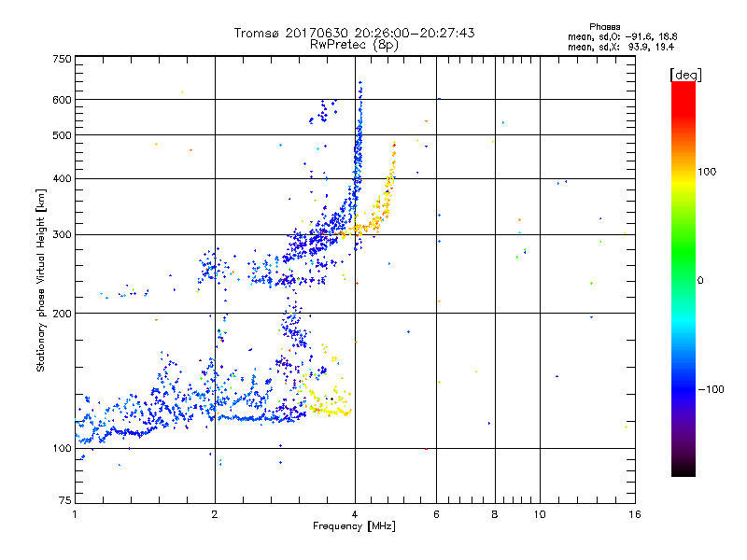
Task: Click the 200 km y-axis tick label
Action: click(x=62, y=314)
